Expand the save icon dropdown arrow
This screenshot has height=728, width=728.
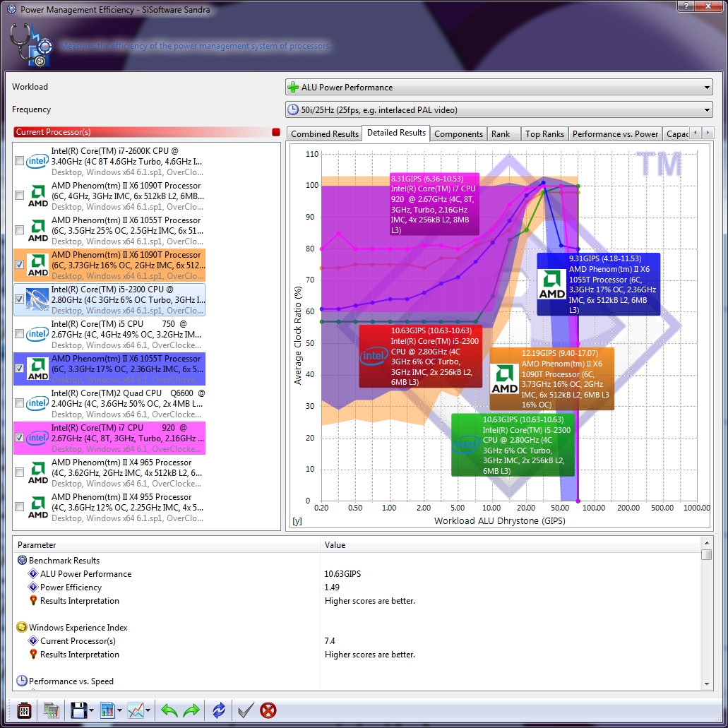tap(92, 710)
